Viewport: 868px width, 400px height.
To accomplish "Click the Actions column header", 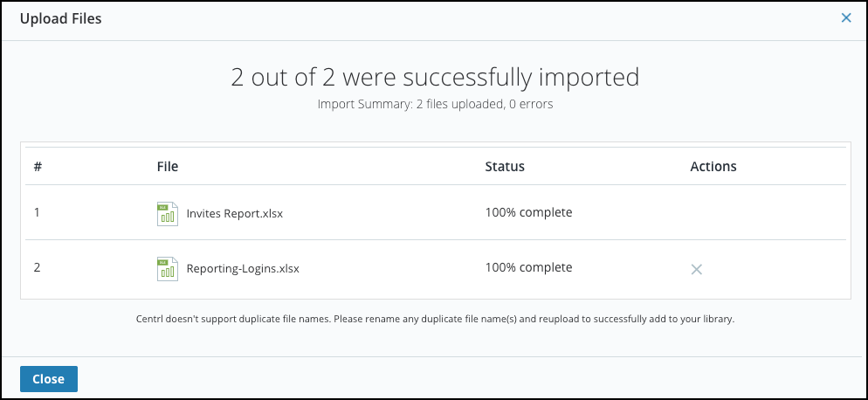I will click(713, 166).
